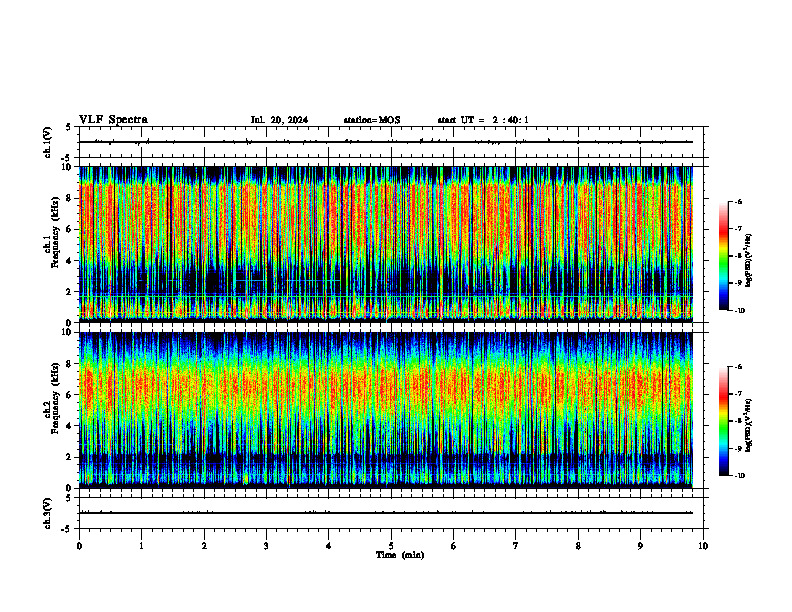Click the '-6' tick on ch.2 color bar
The height and width of the screenshot is (612, 792).
(738, 367)
